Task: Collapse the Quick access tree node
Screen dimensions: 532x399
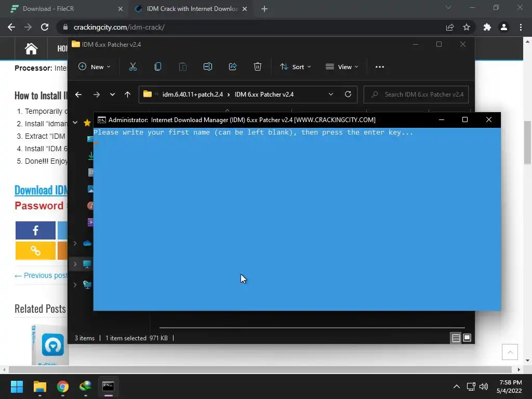Action: [75, 123]
